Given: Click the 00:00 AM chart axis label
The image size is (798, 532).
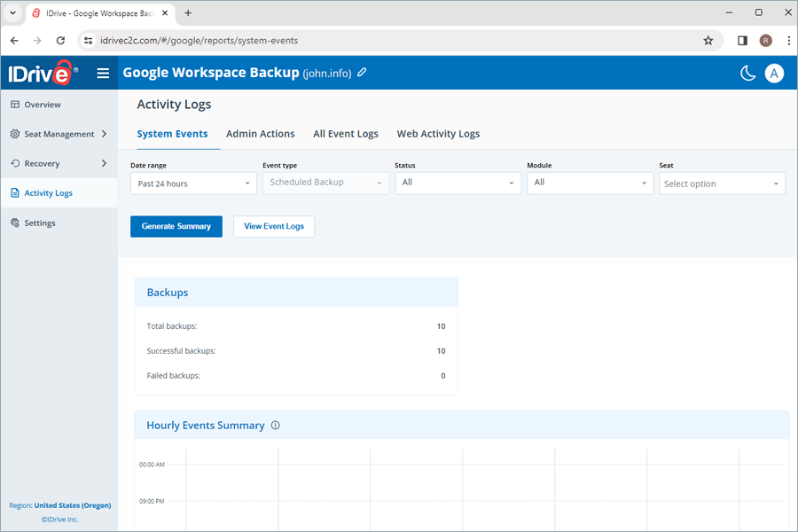Looking at the screenshot, I should pyautogui.click(x=152, y=465).
